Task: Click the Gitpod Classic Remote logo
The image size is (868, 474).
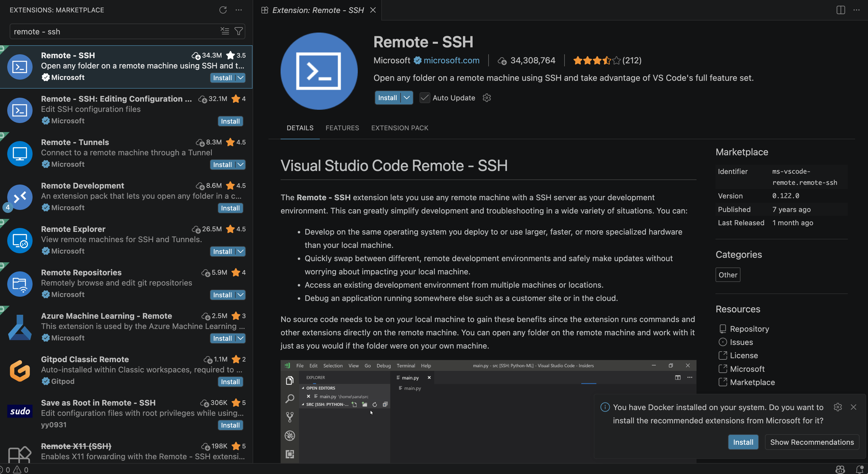Action: 20,371
